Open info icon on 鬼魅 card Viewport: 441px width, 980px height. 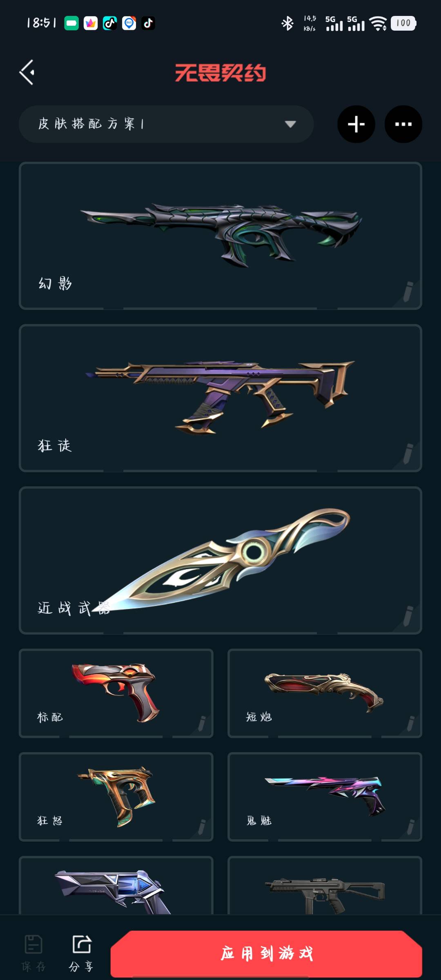coord(410,827)
